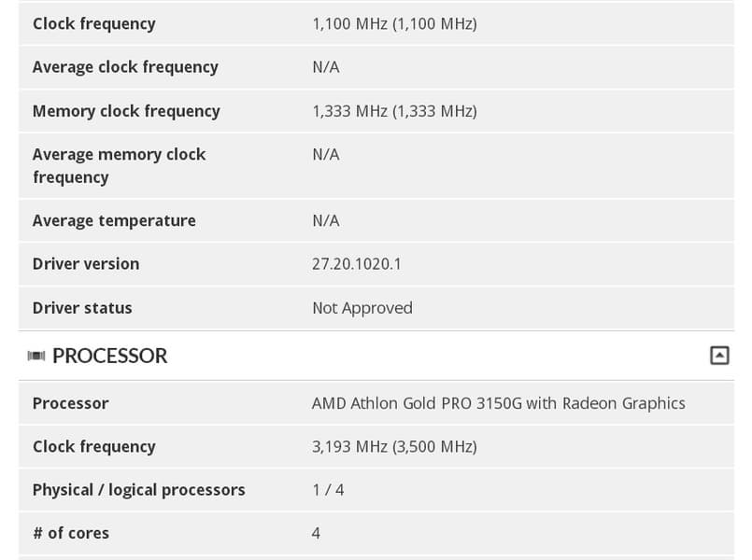752x560 pixels.
Task: Select the AMD Athlon Gold PRO 3150G text
Action: pyautogui.click(x=498, y=403)
